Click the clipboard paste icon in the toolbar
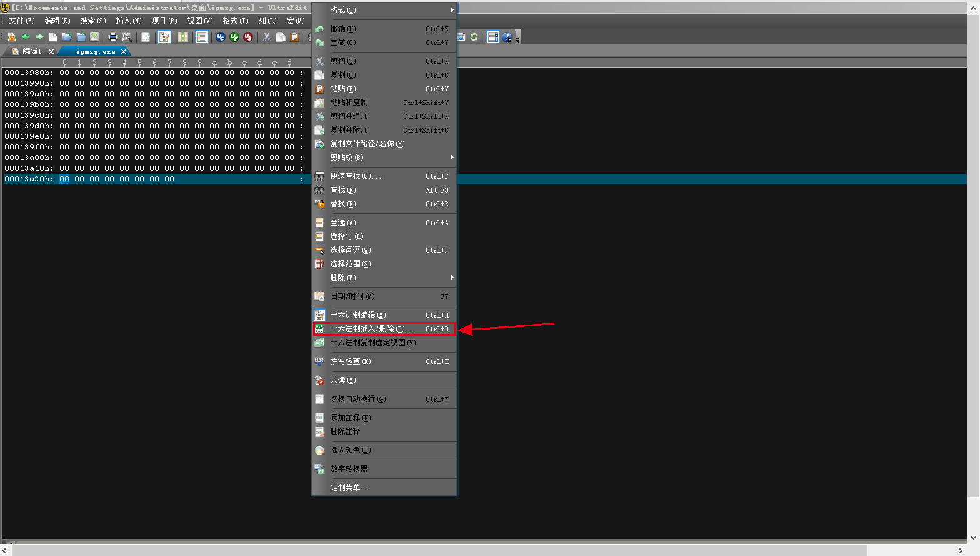This screenshot has height=556, width=980. pos(294,37)
